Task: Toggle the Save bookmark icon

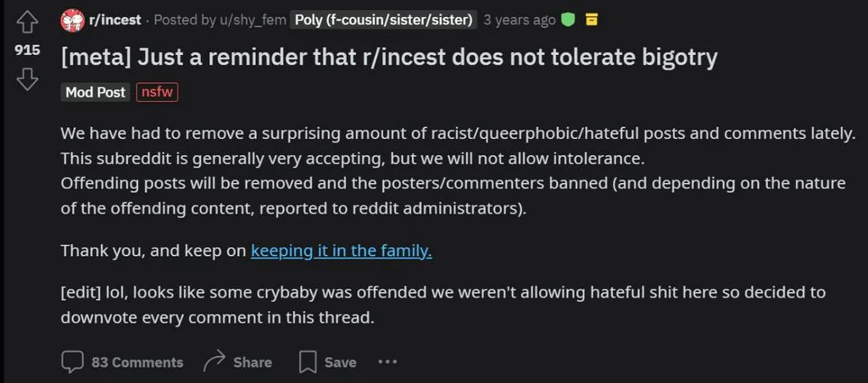Action: coord(307,363)
